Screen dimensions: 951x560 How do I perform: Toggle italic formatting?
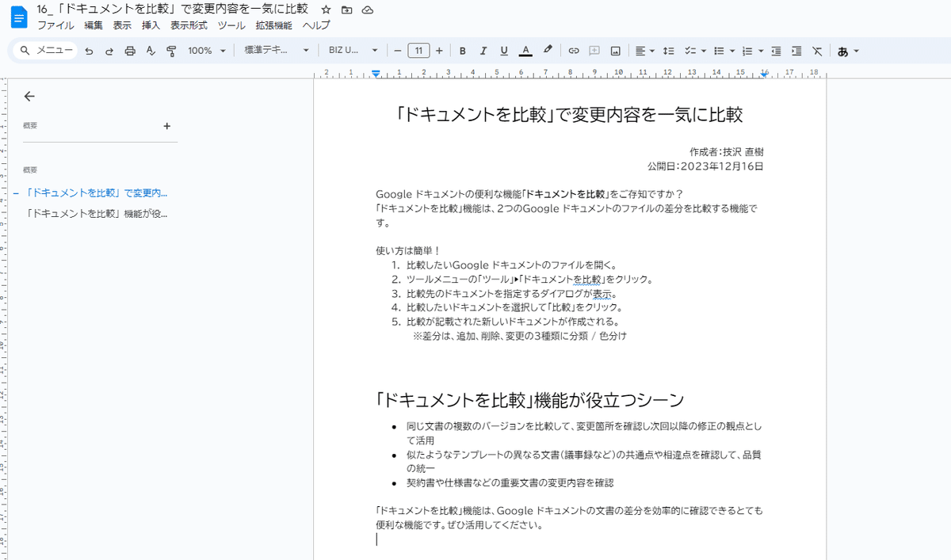(483, 51)
